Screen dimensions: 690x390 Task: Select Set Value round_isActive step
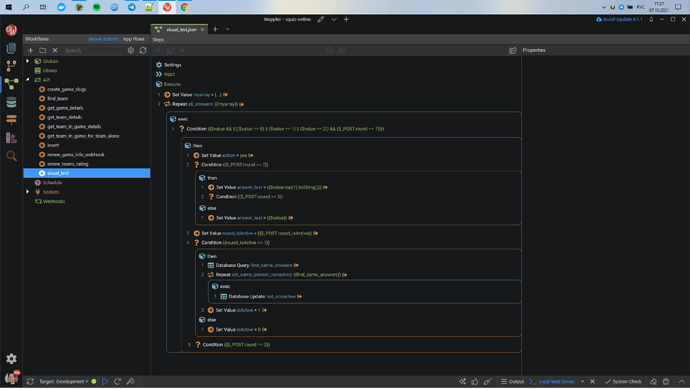coord(255,233)
